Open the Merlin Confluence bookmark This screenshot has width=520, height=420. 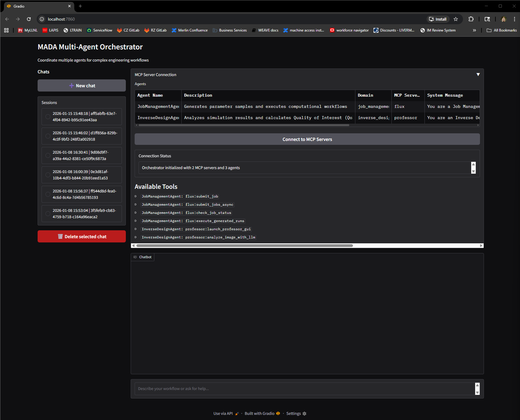190,30
